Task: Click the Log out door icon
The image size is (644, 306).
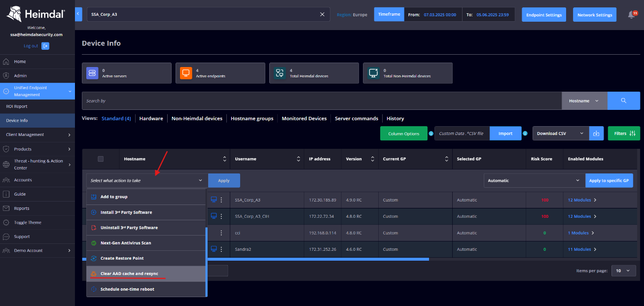Action: point(45,46)
